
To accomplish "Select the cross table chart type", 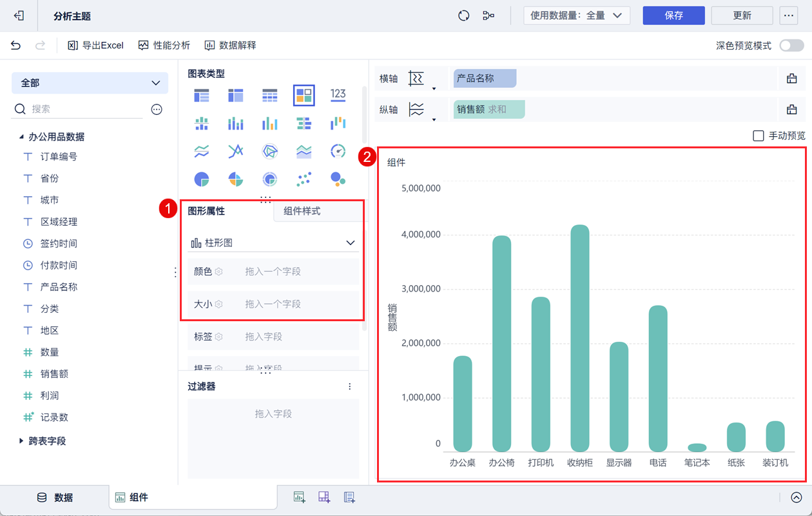I will [x=236, y=95].
